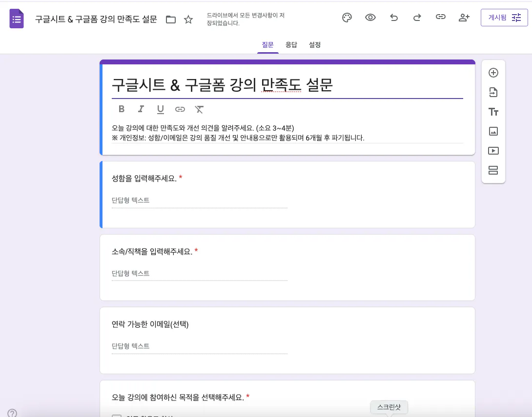Add a title and description block
Image resolution: width=532 pixels, height=417 pixels.
[x=493, y=112]
